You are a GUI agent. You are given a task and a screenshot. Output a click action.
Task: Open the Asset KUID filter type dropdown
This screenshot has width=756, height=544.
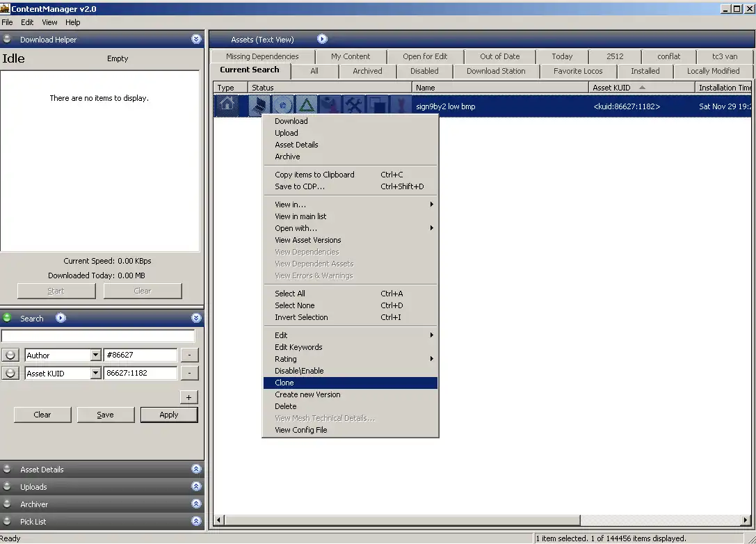pos(96,374)
